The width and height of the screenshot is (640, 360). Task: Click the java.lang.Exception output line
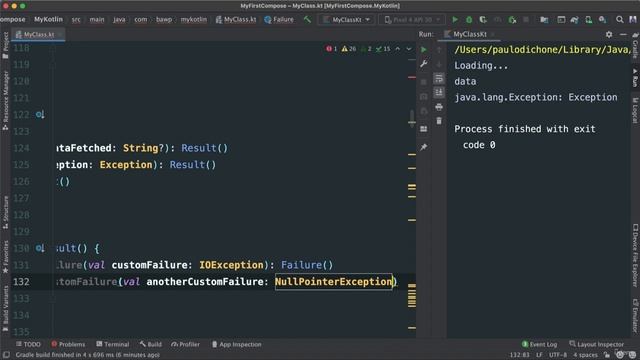pos(536,97)
